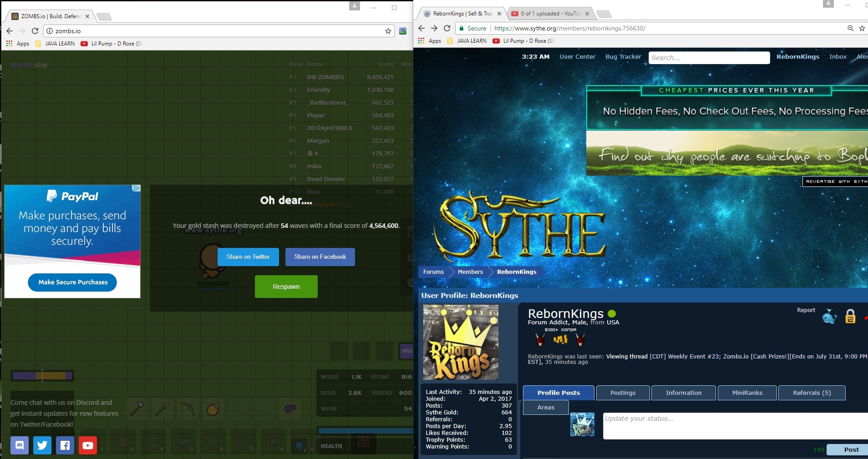The height and width of the screenshot is (459, 868).
Task: Switch to the YouTube upload browser tab
Action: click(x=550, y=14)
